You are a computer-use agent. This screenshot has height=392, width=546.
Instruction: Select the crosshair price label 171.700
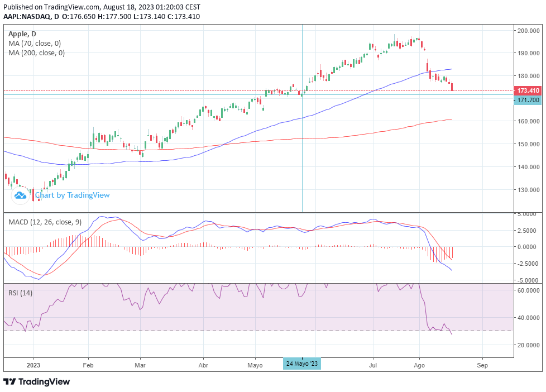528,100
